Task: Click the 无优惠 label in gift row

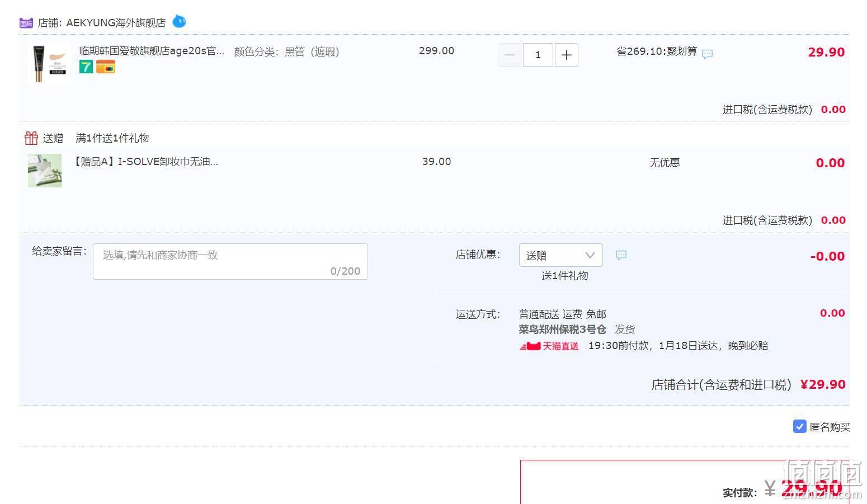Action: pyautogui.click(x=665, y=163)
